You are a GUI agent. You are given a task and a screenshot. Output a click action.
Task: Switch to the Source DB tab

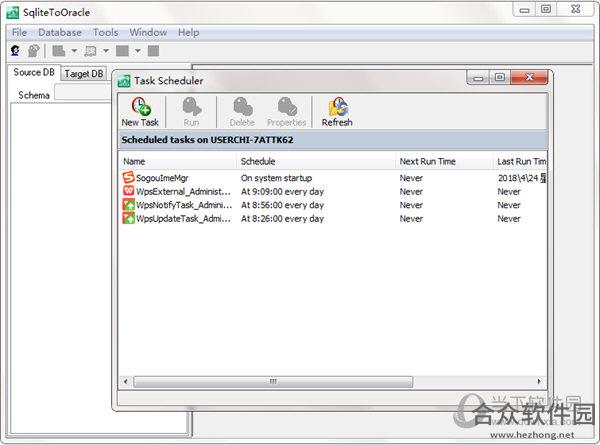click(x=34, y=72)
